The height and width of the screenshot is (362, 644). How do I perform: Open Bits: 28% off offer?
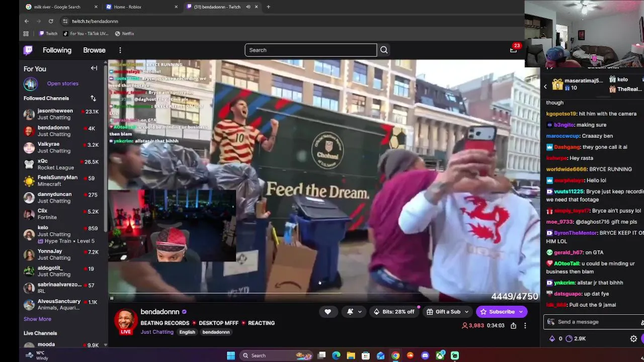point(393,312)
